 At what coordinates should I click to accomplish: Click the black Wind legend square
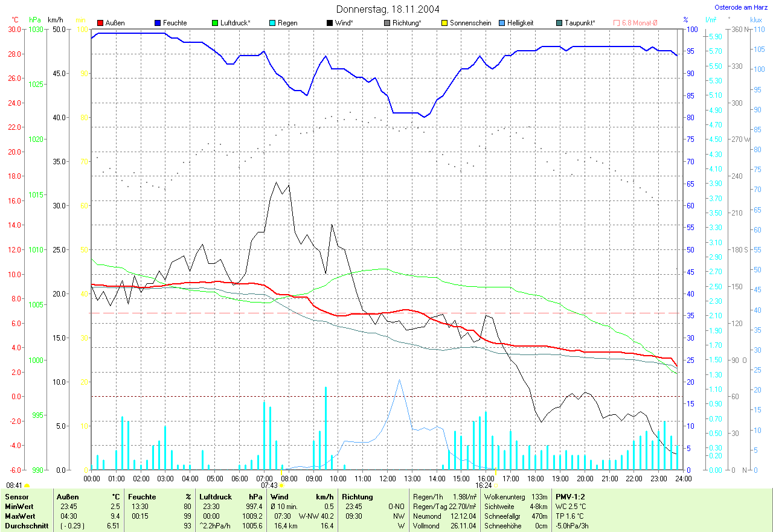point(330,23)
